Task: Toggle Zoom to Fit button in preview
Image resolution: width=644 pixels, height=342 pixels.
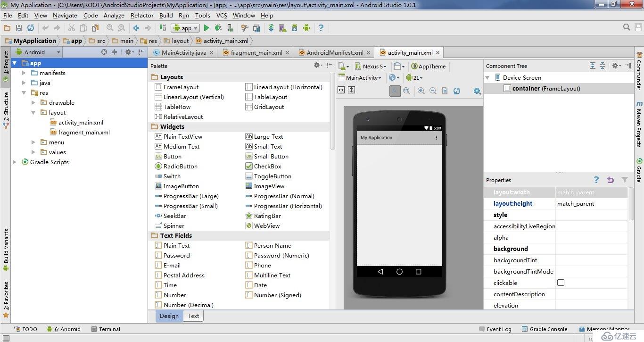Action: click(395, 91)
